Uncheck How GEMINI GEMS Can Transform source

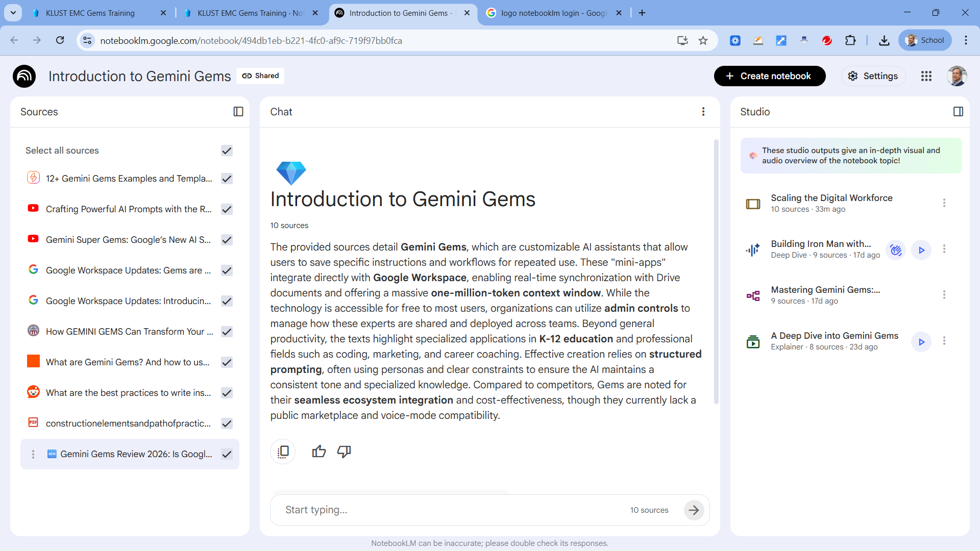pyautogui.click(x=227, y=332)
